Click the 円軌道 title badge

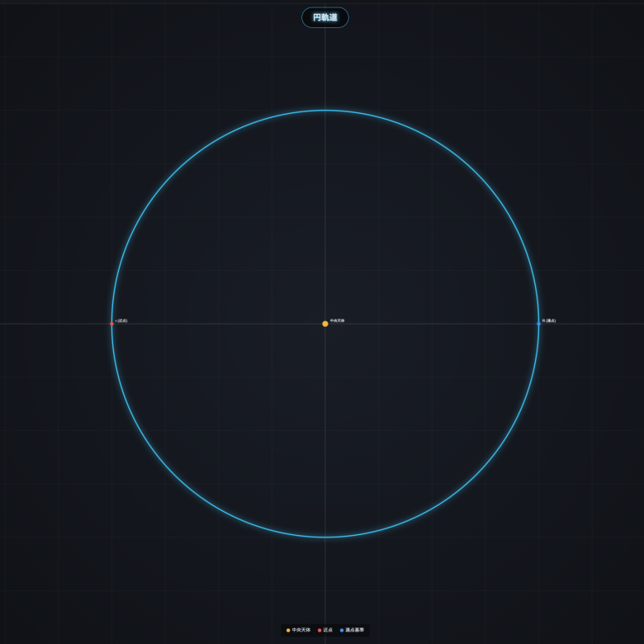click(324, 17)
